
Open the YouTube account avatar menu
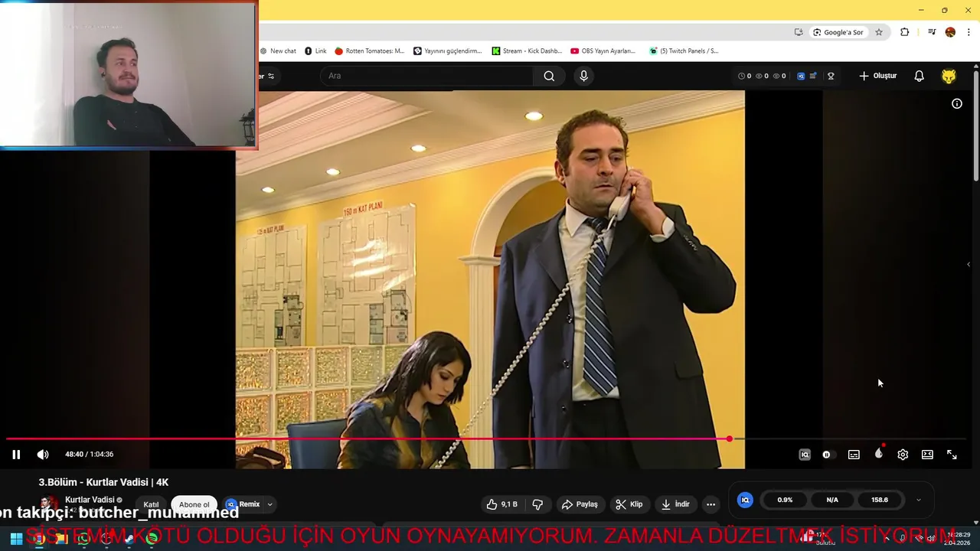point(949,76)
